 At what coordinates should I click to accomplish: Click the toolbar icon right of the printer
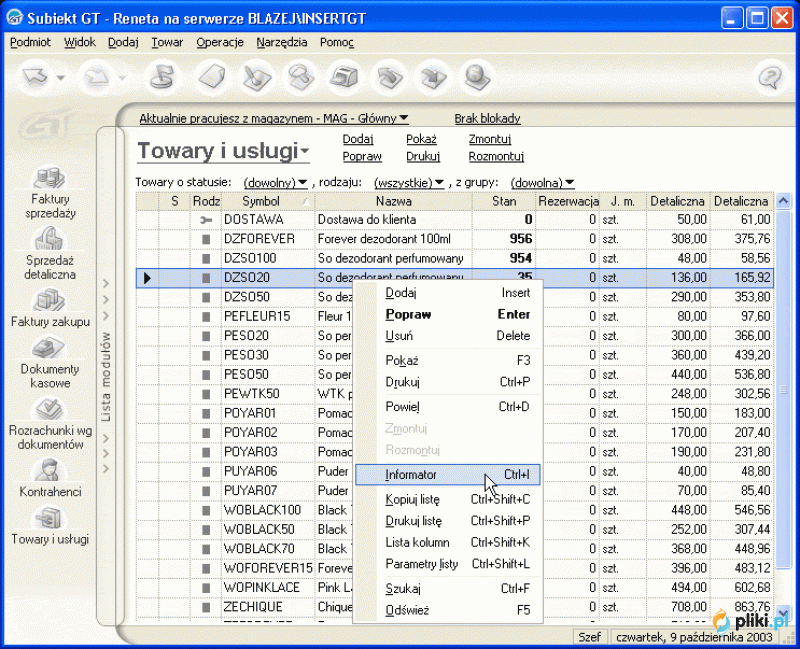tap(389, 78)
